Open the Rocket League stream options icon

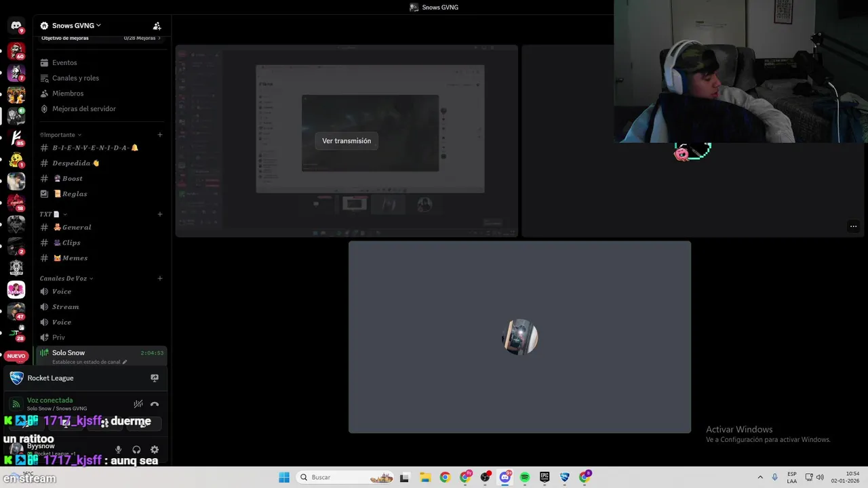pos(155,378)
